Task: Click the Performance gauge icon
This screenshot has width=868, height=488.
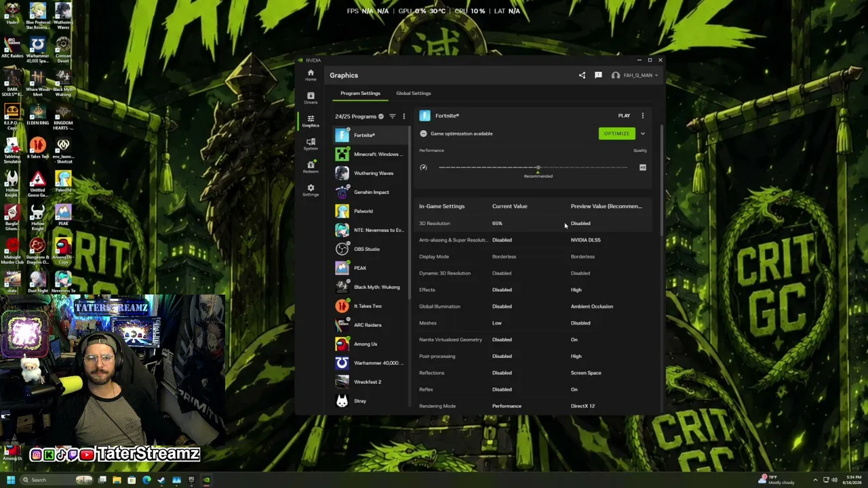Action: (x=424, y=167)
